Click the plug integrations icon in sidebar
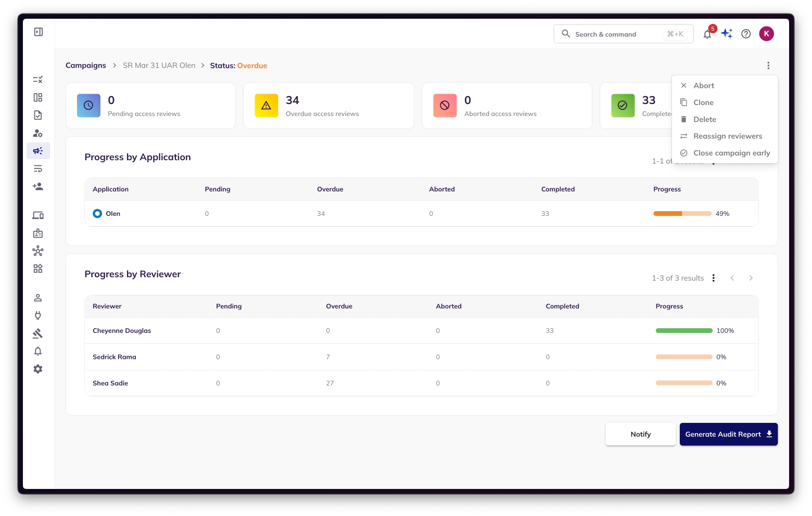The width and height of the screenshot is (812, 516). pyautogui.click(x=38, y=315)
